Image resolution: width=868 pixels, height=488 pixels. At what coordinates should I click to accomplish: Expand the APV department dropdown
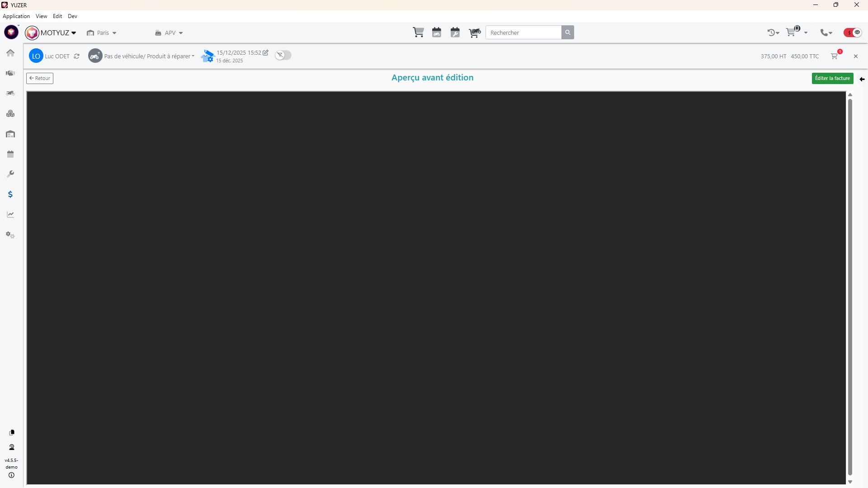point(170,33)
